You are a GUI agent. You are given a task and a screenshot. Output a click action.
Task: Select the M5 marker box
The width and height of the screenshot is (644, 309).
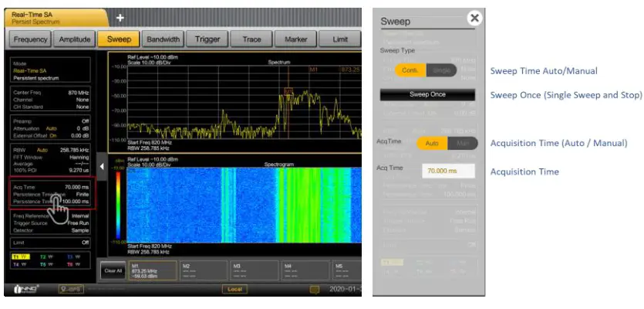347,270
